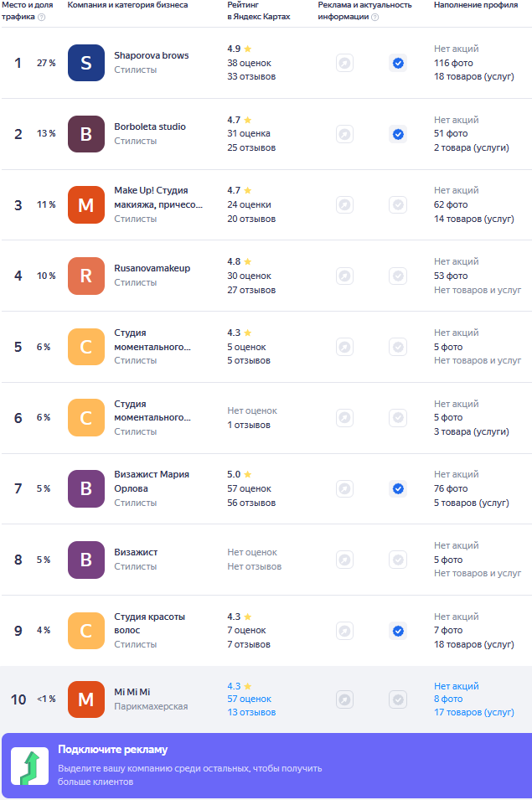
Task: Select the Rusanovamakeup company name
Action: 152,268
